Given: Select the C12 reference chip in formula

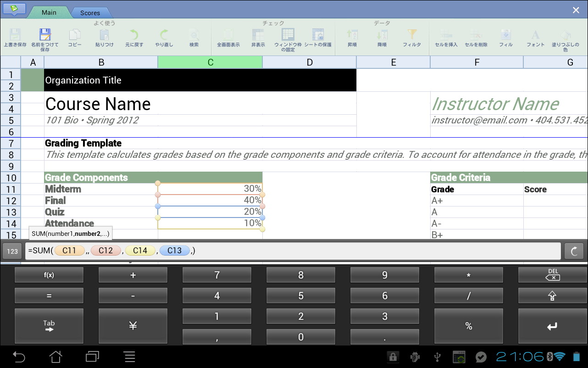Looking at the screenshot, I should pyautogui.click(x=105, y=251).
